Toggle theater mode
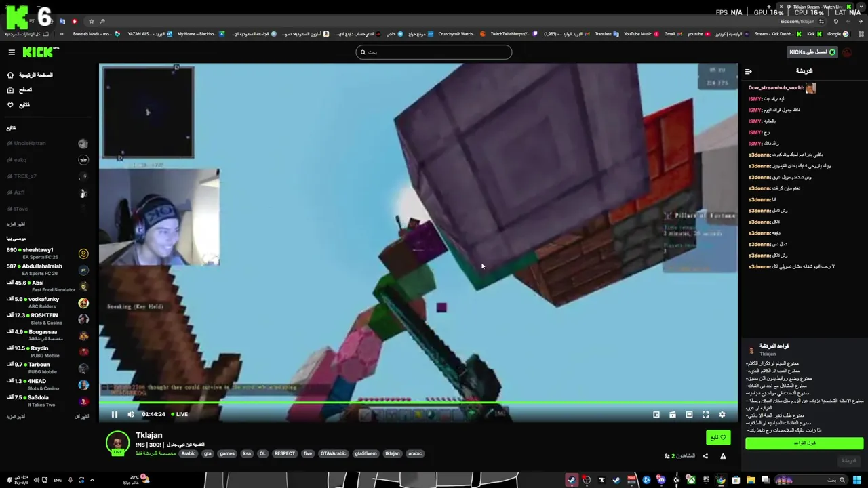Screen dimensions: 868x488 click(689, 414)
